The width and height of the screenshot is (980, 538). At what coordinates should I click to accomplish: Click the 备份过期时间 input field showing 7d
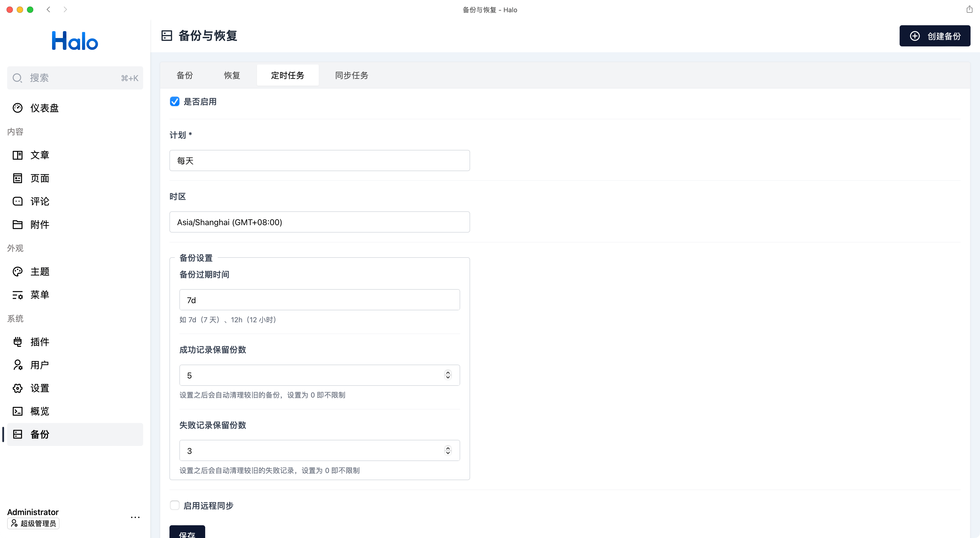(x=319, y=300)
